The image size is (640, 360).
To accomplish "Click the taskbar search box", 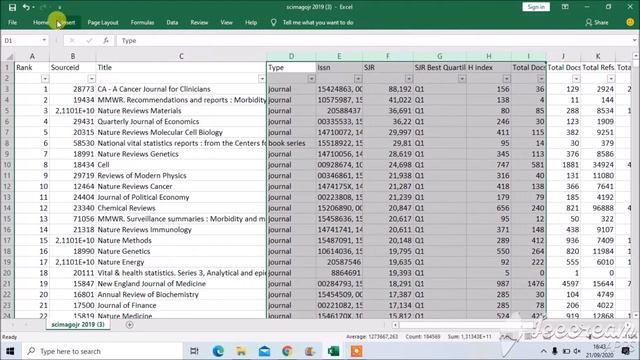I will [101, 351].
